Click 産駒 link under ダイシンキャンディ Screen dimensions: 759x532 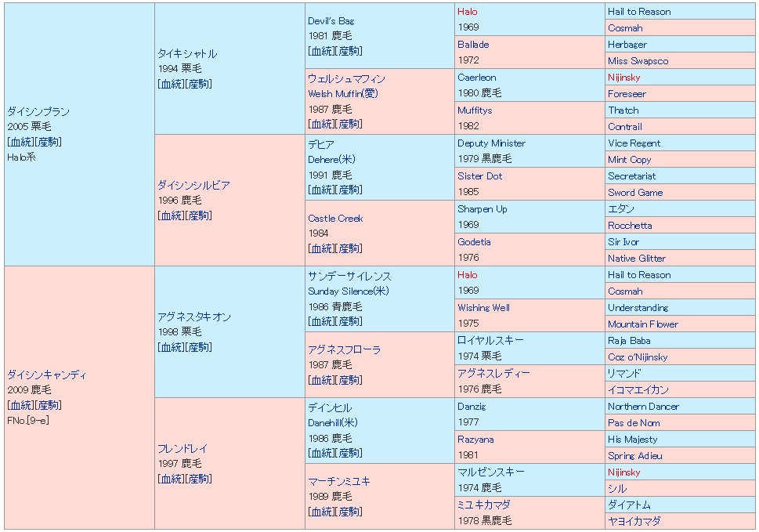tap(49, 405)
